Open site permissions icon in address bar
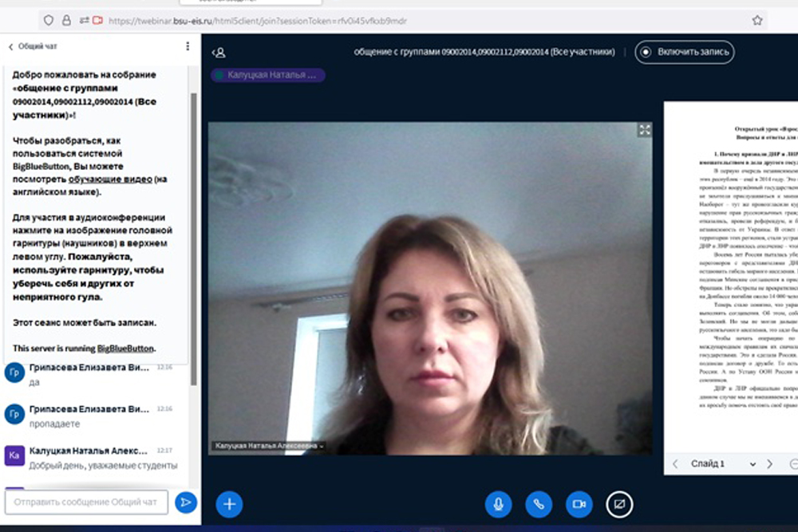798x532 pixels. point(85,21)
